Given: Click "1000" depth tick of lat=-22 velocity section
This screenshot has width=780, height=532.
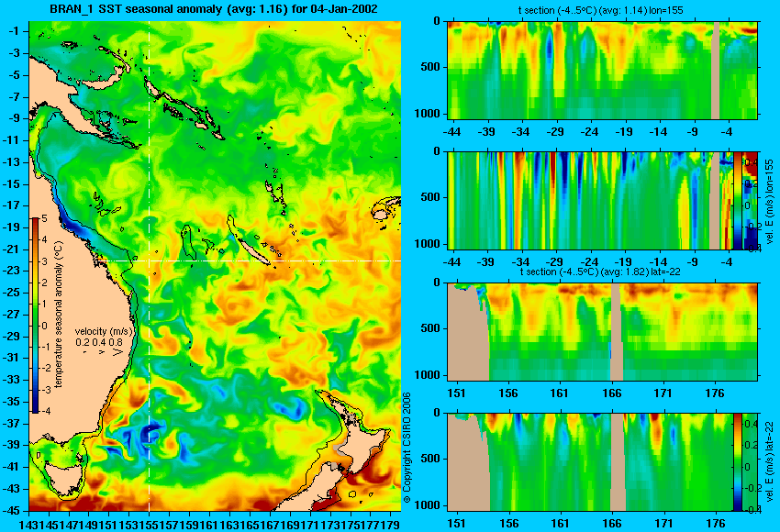Looking at the screenshot, I should click(428, 505).
